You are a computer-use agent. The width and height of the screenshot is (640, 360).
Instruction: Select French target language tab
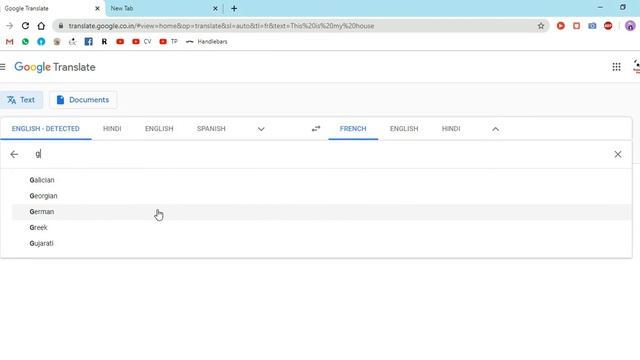coord(353,129)
